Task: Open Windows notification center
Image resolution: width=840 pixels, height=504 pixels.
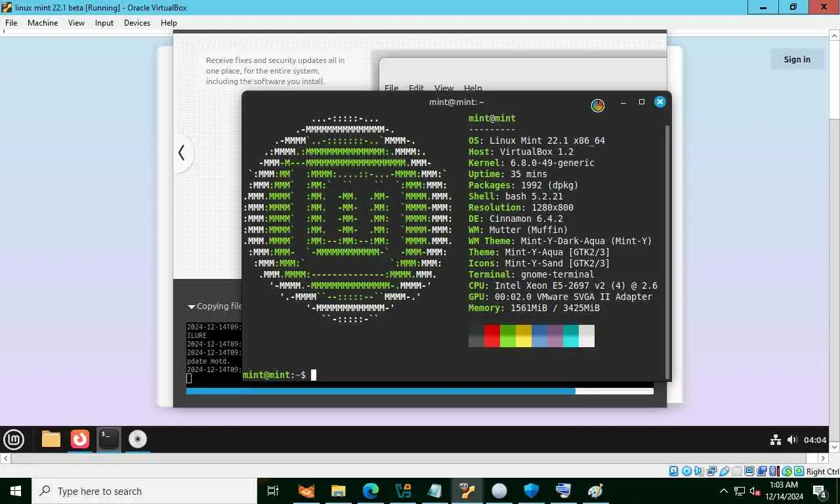Action: (x=820, y=491)
